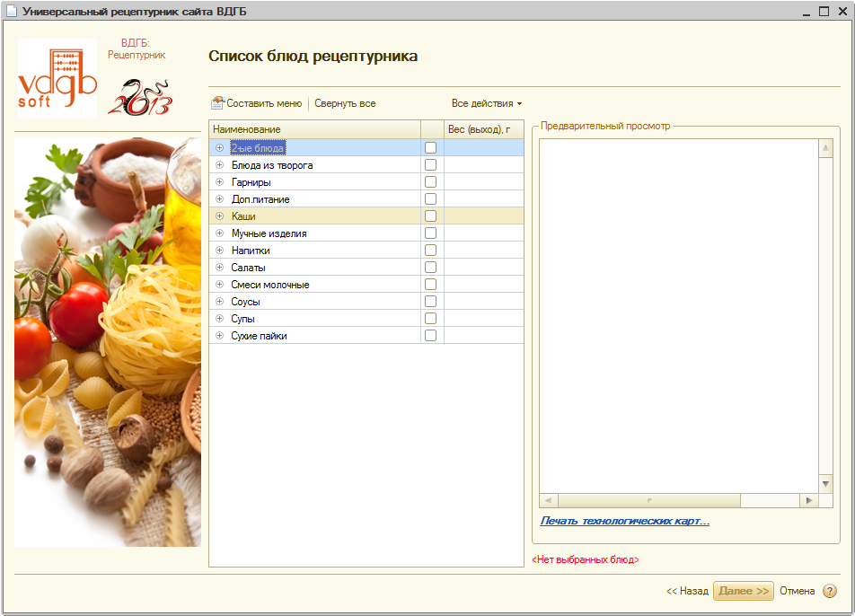Select the Салаты row label
Viewport: 855px width, 616px height.
point(248,268)
